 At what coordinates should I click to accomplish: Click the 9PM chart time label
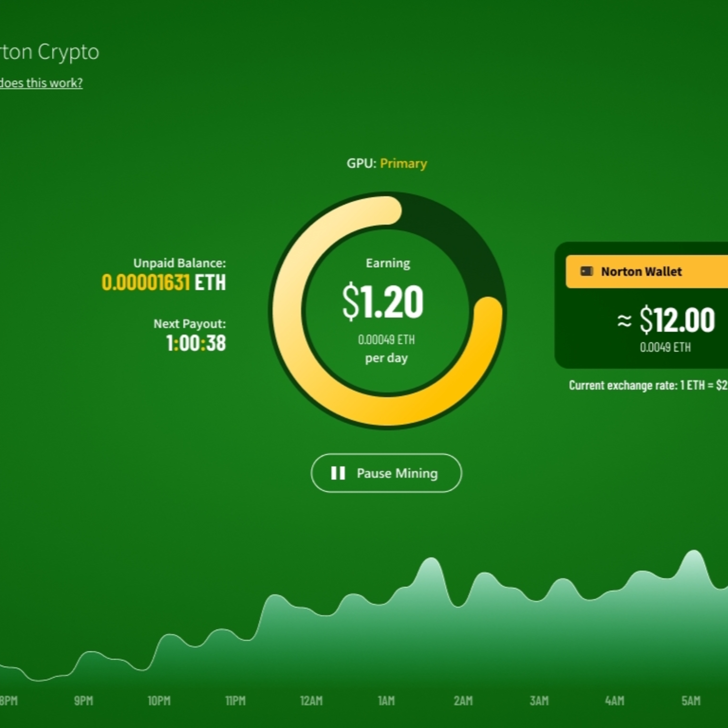click(x=83, y=701)
